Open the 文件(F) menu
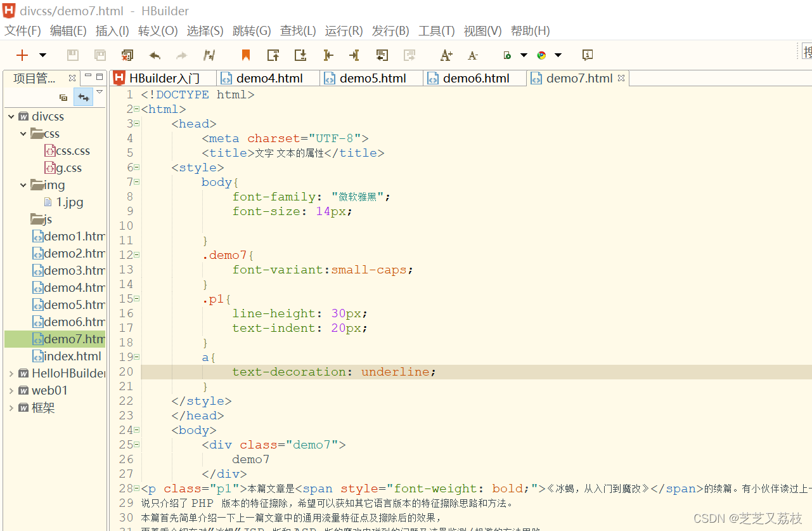This screenshot has width=812, height=531. (23, 31)
